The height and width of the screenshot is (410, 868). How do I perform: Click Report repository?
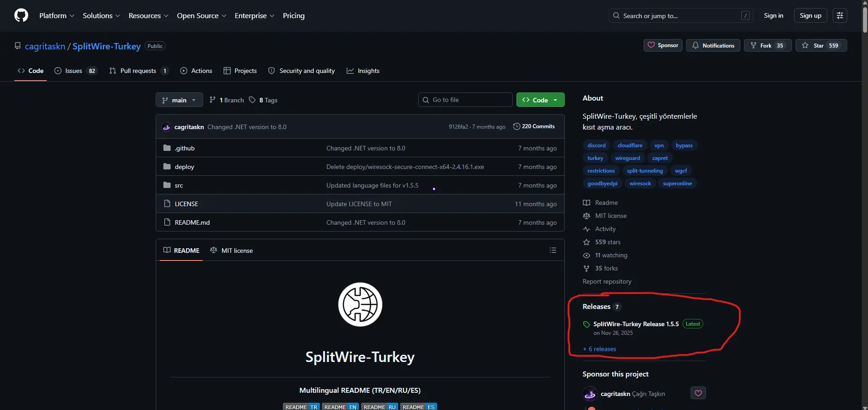coord(607,281)
